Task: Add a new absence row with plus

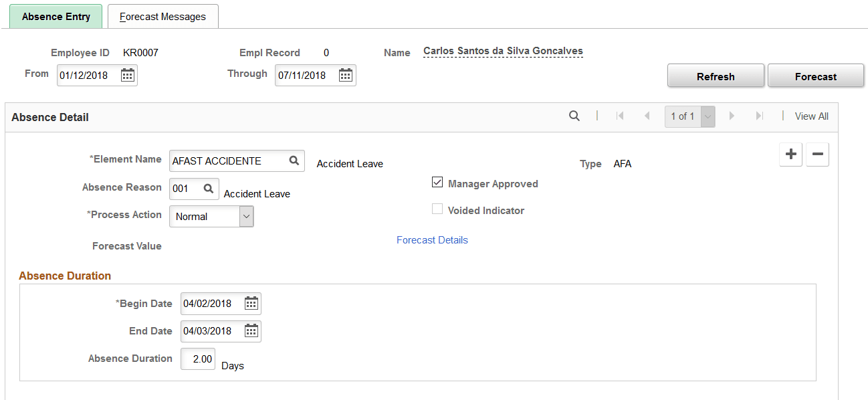Action: click(x=791, y=155)
